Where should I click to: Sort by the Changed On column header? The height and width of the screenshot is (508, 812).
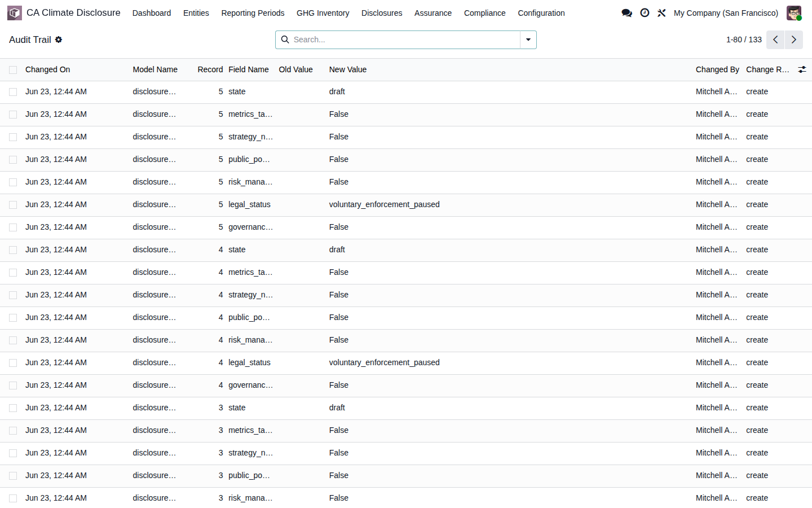tap(47, 69)
